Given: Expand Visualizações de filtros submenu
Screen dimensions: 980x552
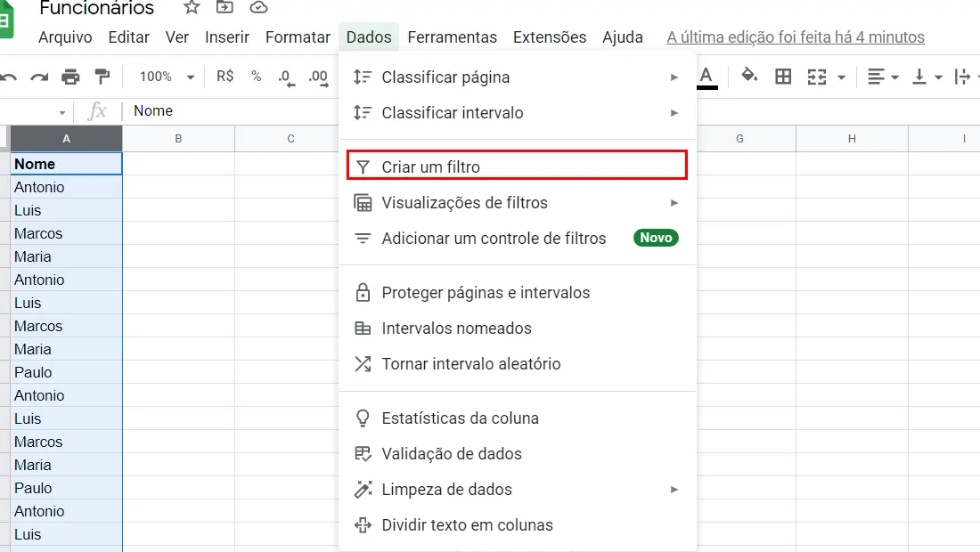Looking at the screenshot, I should pos(518,203).
